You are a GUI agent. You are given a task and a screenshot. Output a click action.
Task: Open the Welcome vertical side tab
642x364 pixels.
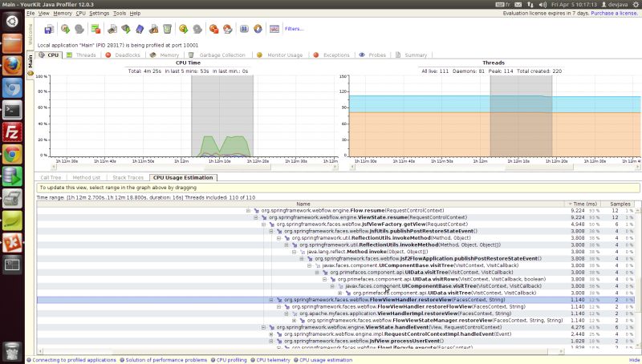click(x=30, y=34)
